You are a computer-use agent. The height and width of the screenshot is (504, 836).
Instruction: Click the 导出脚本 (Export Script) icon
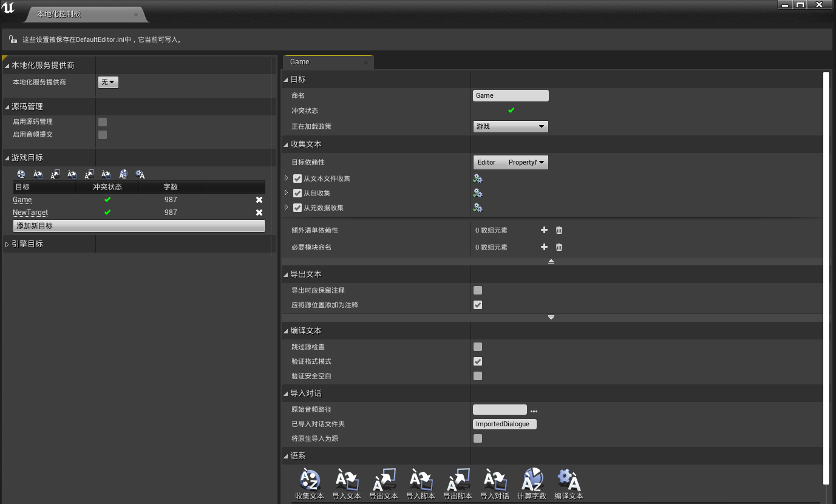pos(458,480)
